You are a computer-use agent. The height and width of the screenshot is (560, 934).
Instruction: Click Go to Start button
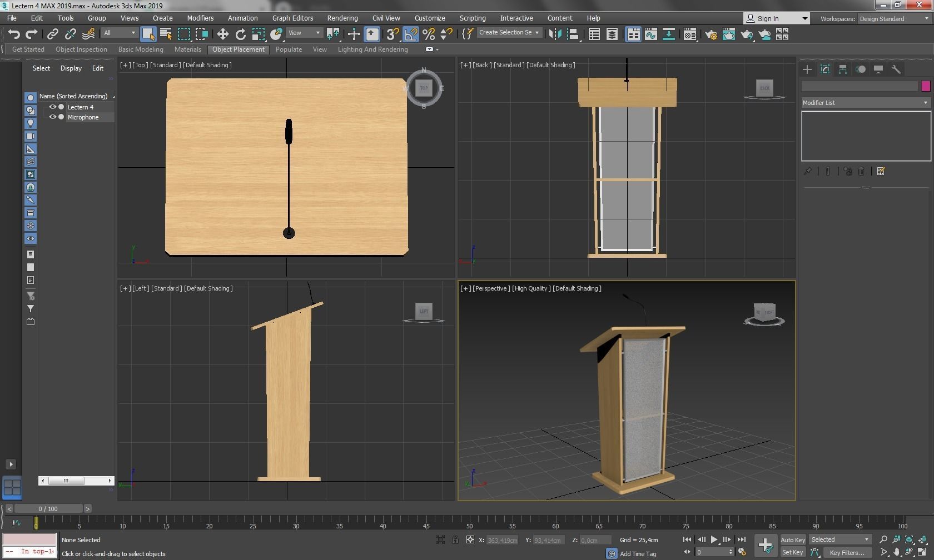[687, 539]
